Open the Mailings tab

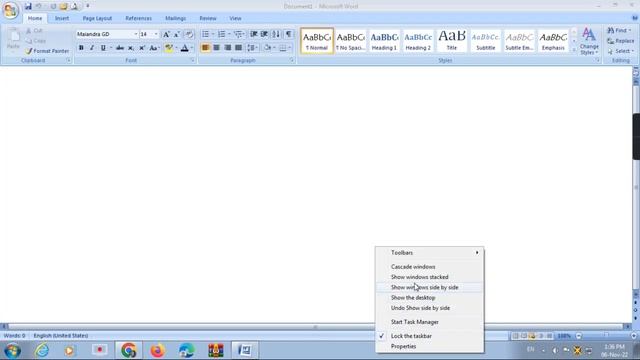click(x=176, y=18)
